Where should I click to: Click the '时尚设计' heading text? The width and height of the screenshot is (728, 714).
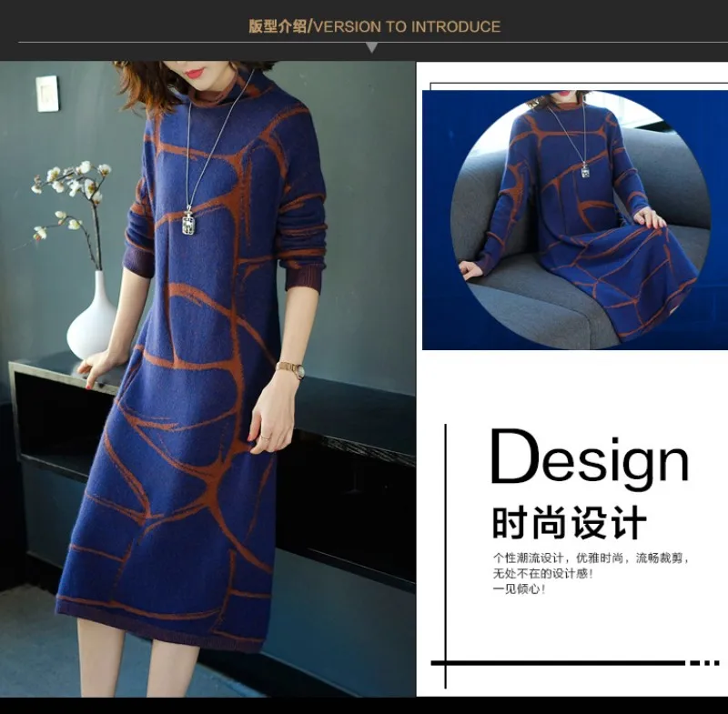tap(570, 522)
